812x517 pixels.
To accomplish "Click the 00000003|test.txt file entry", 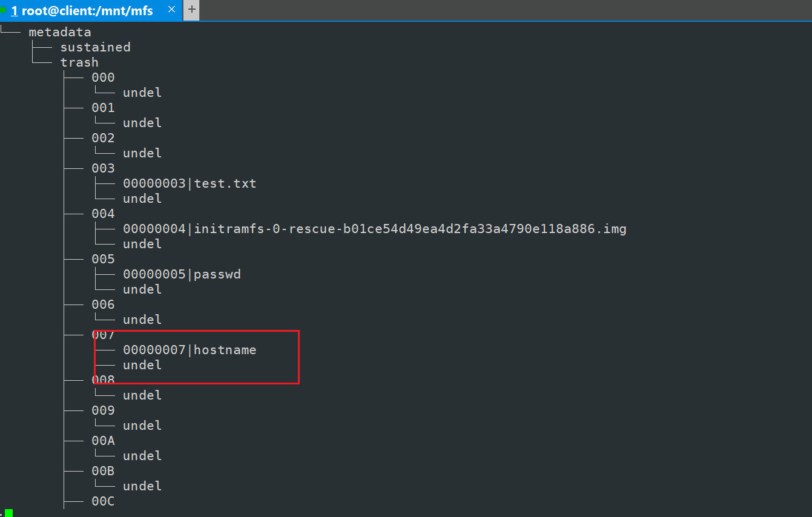I will [190, 183].
